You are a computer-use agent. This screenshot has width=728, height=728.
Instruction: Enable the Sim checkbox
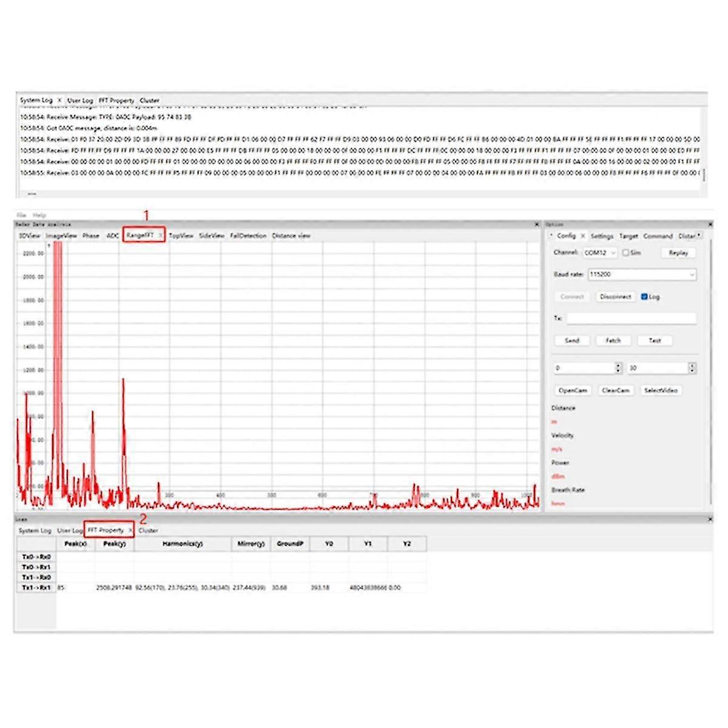click(x=625, y=253)
